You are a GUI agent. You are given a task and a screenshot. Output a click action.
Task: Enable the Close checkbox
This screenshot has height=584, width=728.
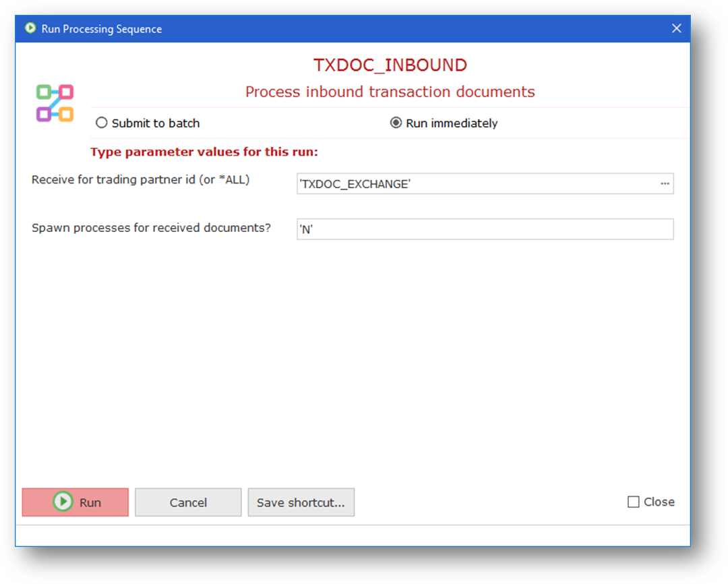(x=633, y=502)
